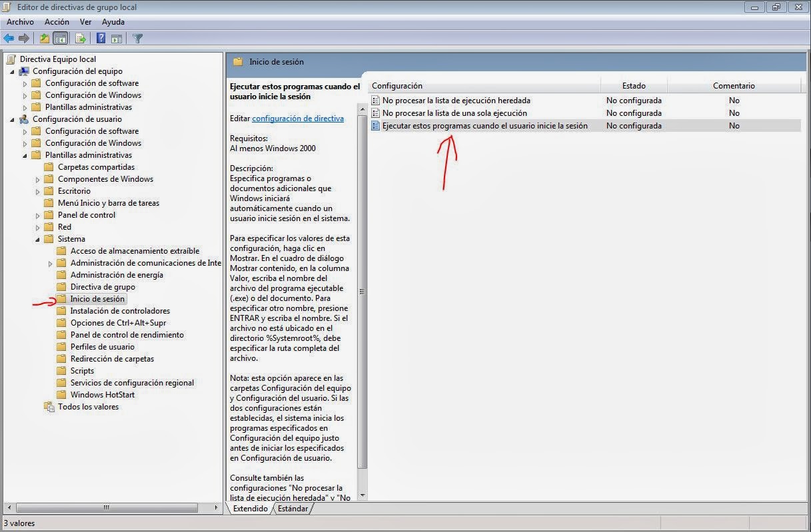Export list using the toolbar icon
Viewport: 811px width, 532px height.
pyautogui.click(x=80, y=39)
